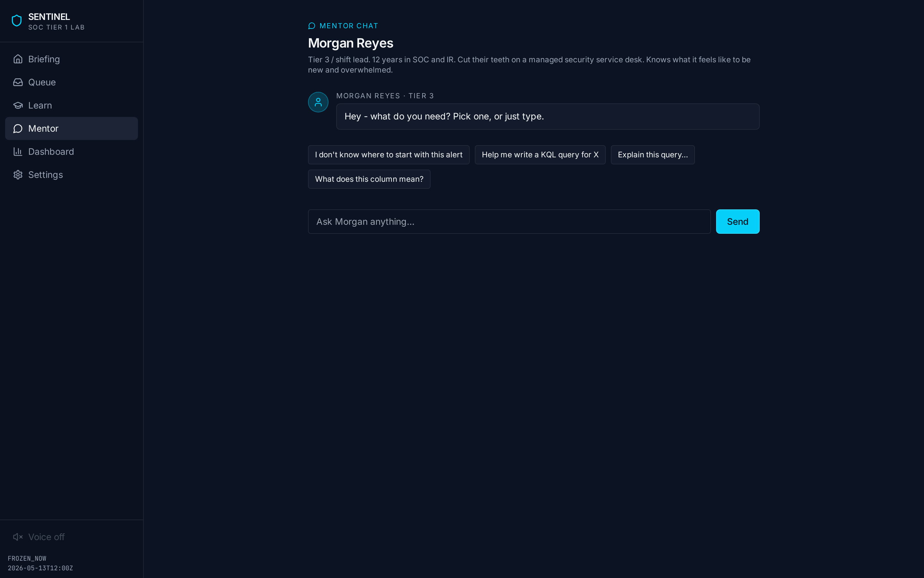
Task: Open the Learn section
Action: click(72, 105)
